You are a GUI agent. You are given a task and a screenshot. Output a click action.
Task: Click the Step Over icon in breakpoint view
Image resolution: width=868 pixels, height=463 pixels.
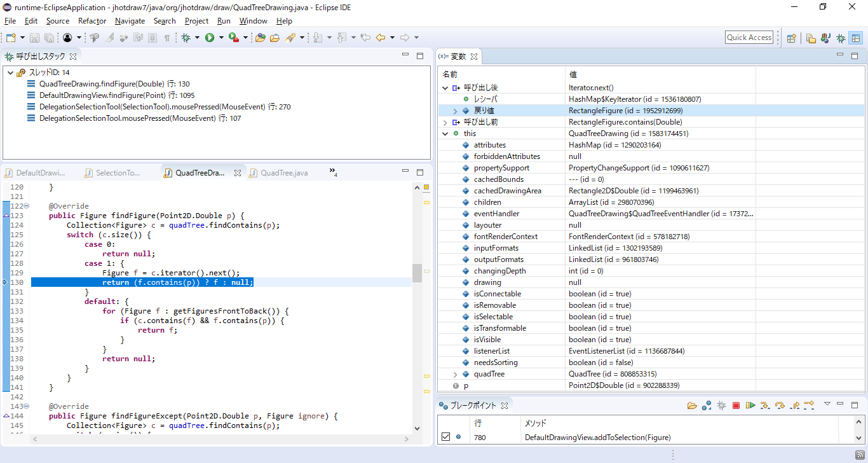[780, 405]
